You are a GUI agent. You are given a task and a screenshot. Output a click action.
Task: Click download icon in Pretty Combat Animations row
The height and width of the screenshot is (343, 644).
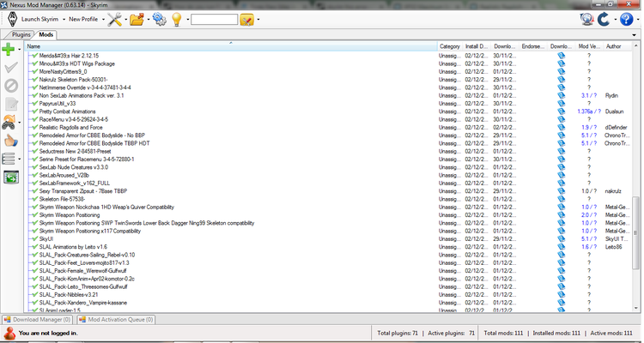point(561,111)
